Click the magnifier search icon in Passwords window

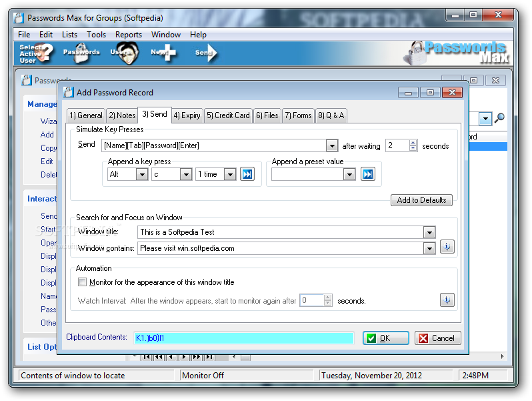click(x=499, y=118)
